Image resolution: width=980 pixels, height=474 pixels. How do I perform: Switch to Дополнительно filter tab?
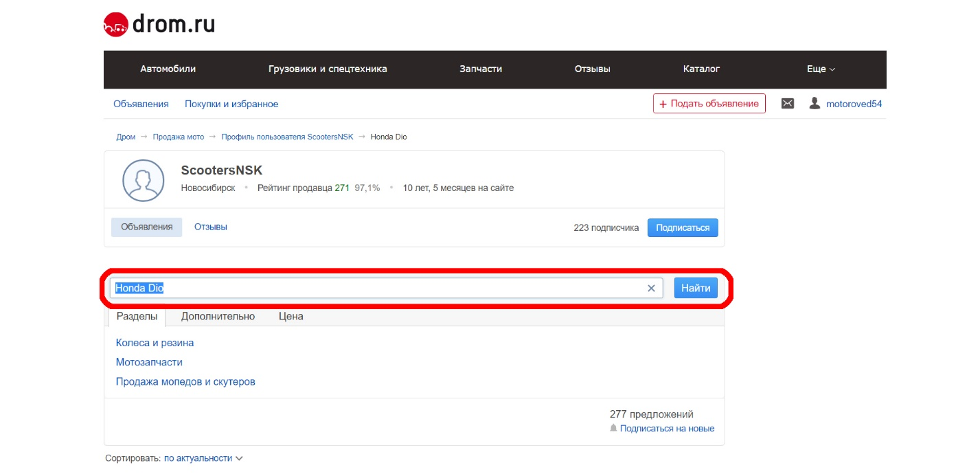[218, 316]
